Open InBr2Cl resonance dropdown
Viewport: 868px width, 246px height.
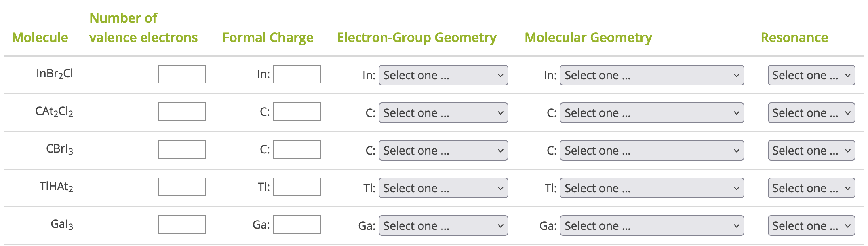point(811,75)
